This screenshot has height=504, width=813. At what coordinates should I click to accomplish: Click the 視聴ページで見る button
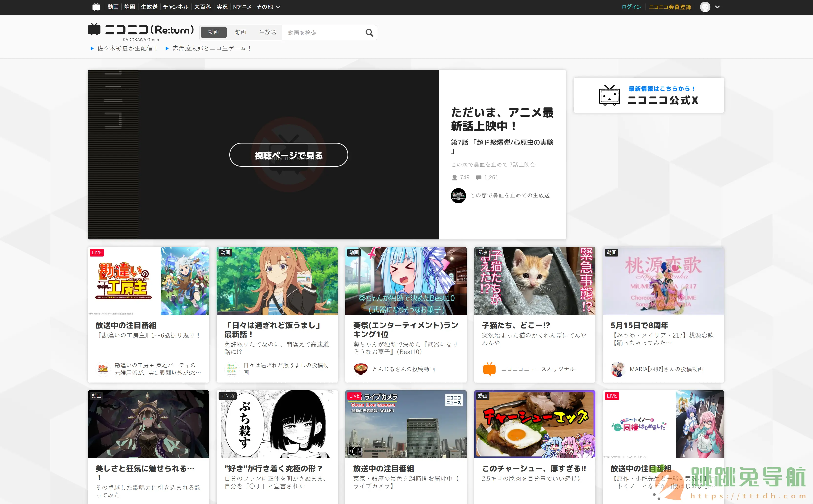pyautogui.click(x=288, y=155)
